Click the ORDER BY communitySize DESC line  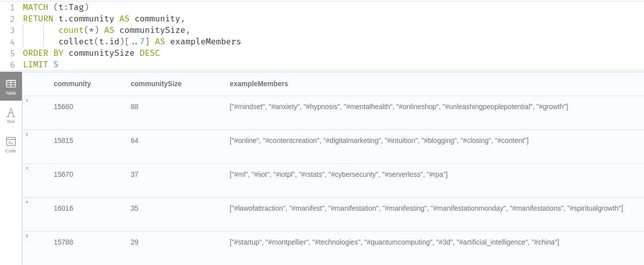[x=92, y=53]
